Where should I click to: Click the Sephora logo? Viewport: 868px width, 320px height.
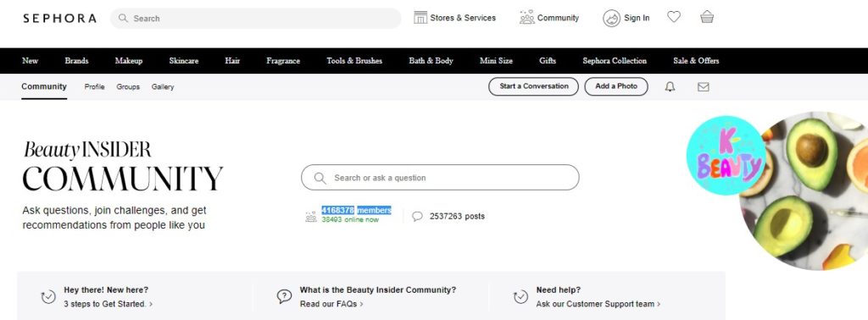pyautogui.click(x=59, y=19)
